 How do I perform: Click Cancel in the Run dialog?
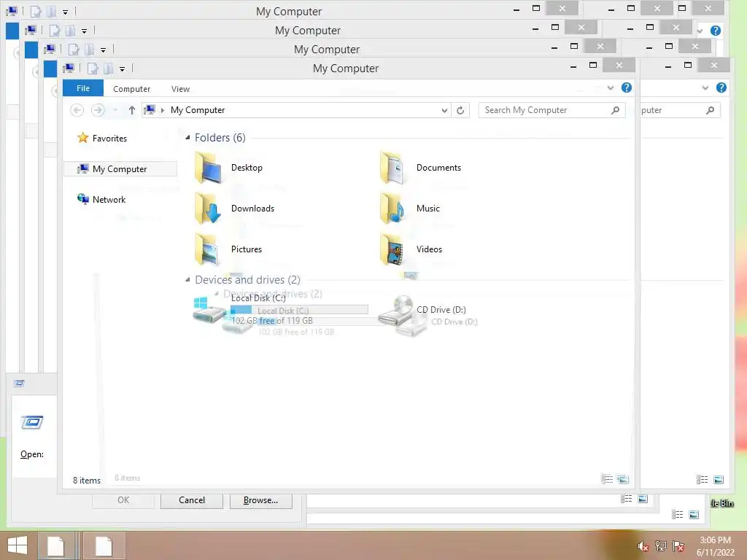pos(192,500)
